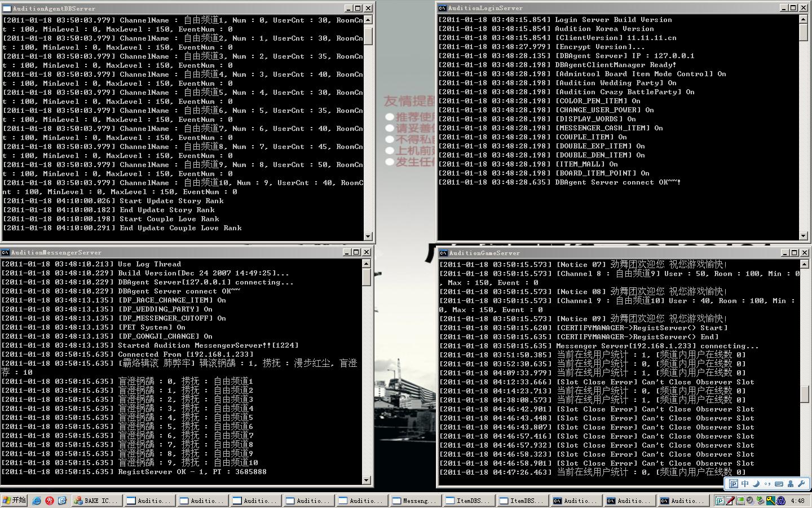Toggle the IME soft keyboard
Screen dimensions: 812x508
point(779,484)
